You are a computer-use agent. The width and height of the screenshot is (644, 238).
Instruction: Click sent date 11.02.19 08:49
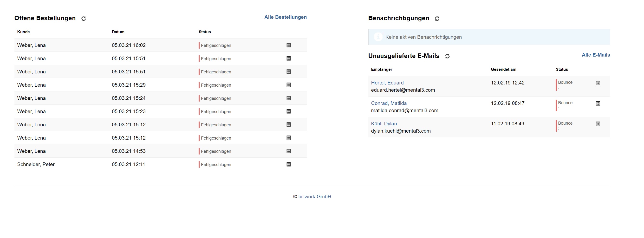click(507, 124)
